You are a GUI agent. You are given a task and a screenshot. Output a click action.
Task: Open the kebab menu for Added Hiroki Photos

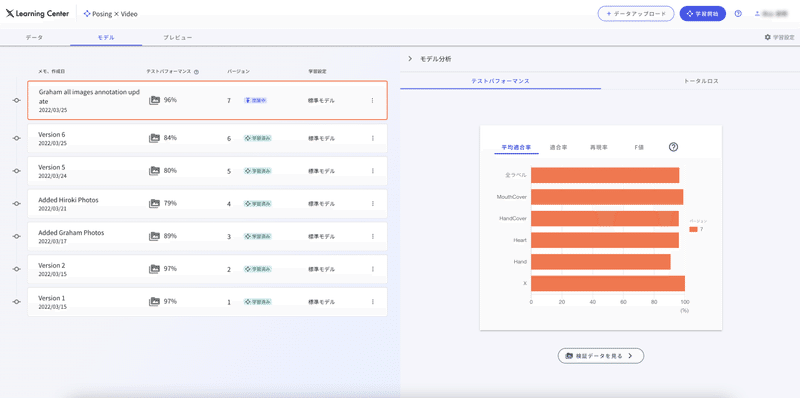(x=372, y=204)
